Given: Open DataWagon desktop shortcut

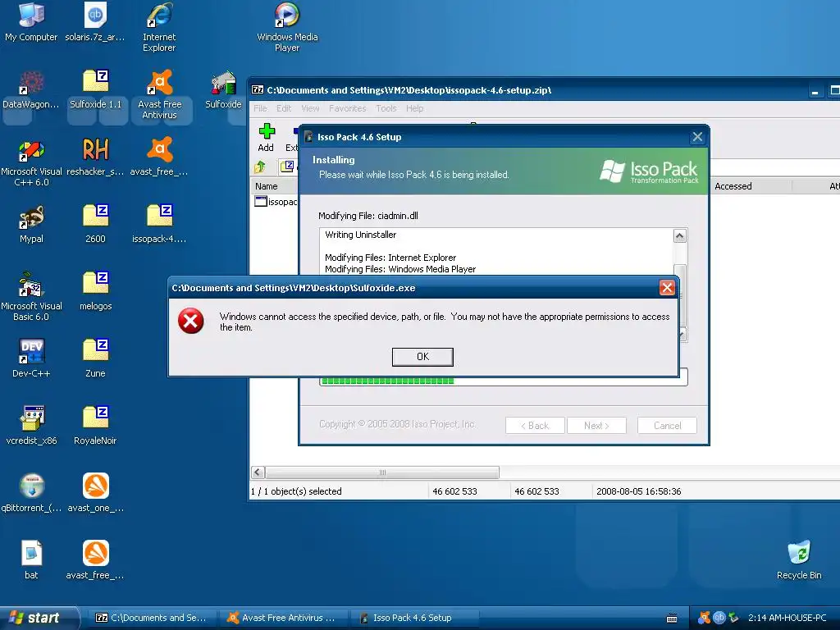Looking at the screenshot, I should click(31, 89).
